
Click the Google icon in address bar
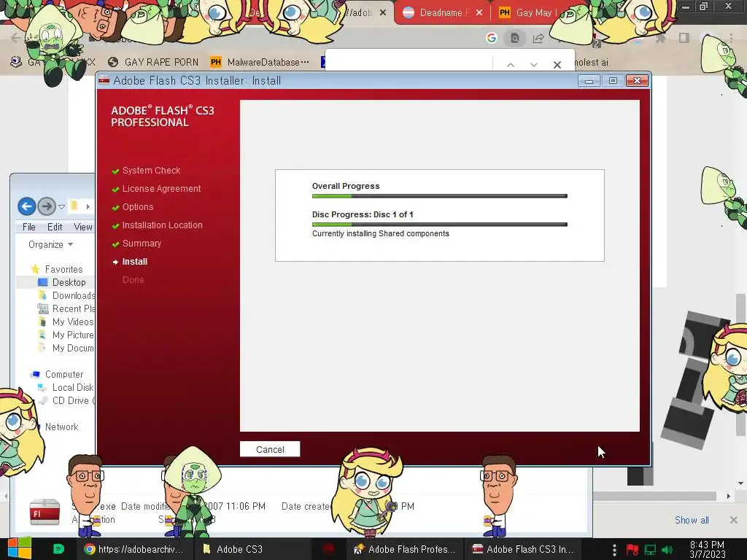coord(491,38)
